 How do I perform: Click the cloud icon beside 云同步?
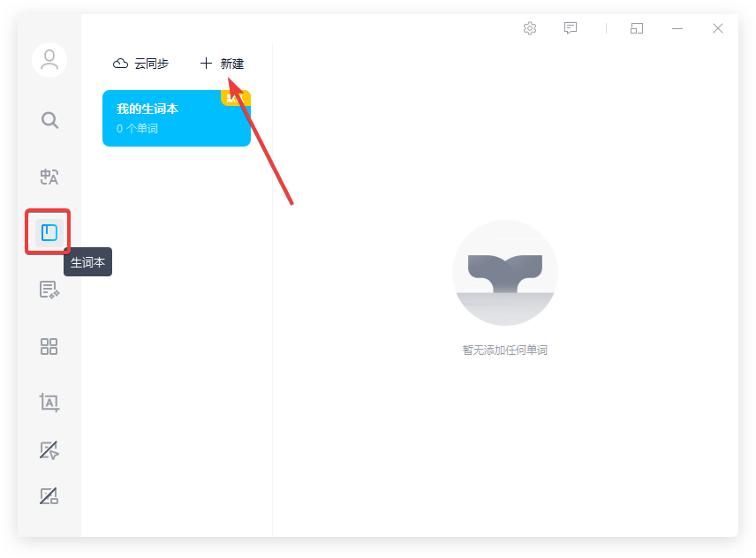click(121, 64)
